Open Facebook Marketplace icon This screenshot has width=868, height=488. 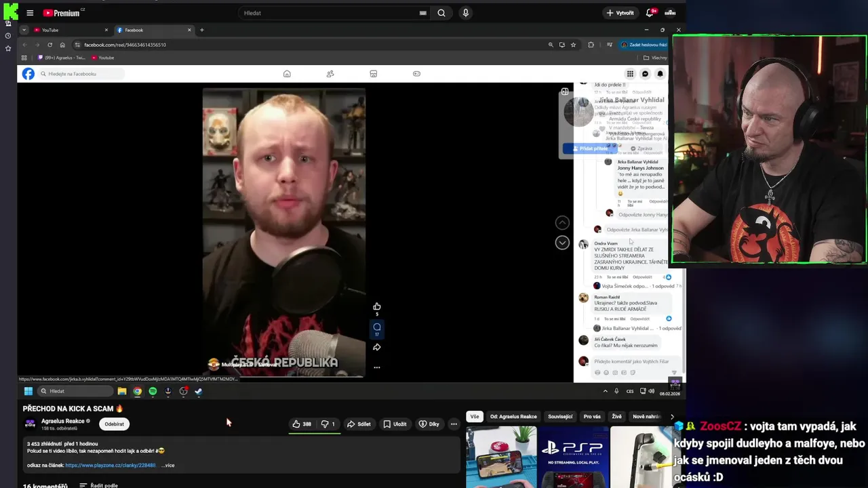click(x=373, y=74)
